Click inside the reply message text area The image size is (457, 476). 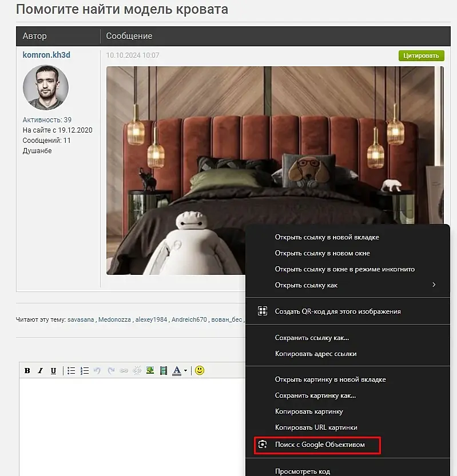click(x=132, y=426)
